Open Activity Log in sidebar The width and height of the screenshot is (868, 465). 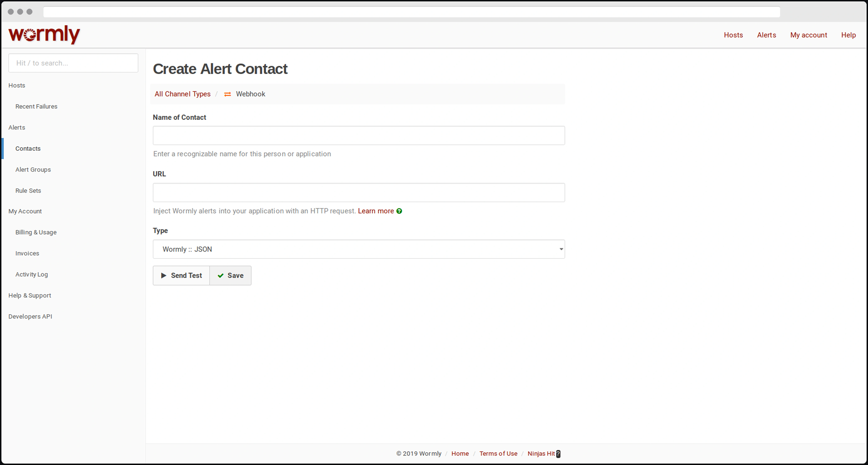coord(31,274)
